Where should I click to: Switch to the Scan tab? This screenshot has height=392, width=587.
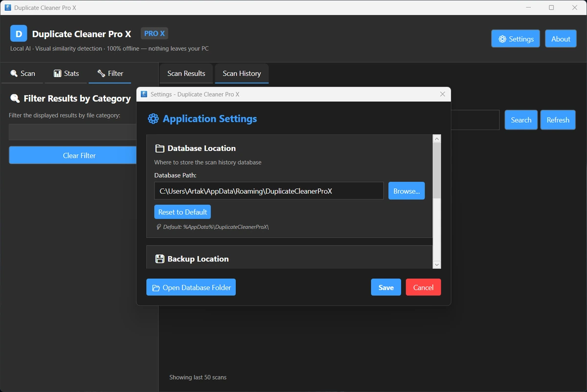tap(23, 73)
